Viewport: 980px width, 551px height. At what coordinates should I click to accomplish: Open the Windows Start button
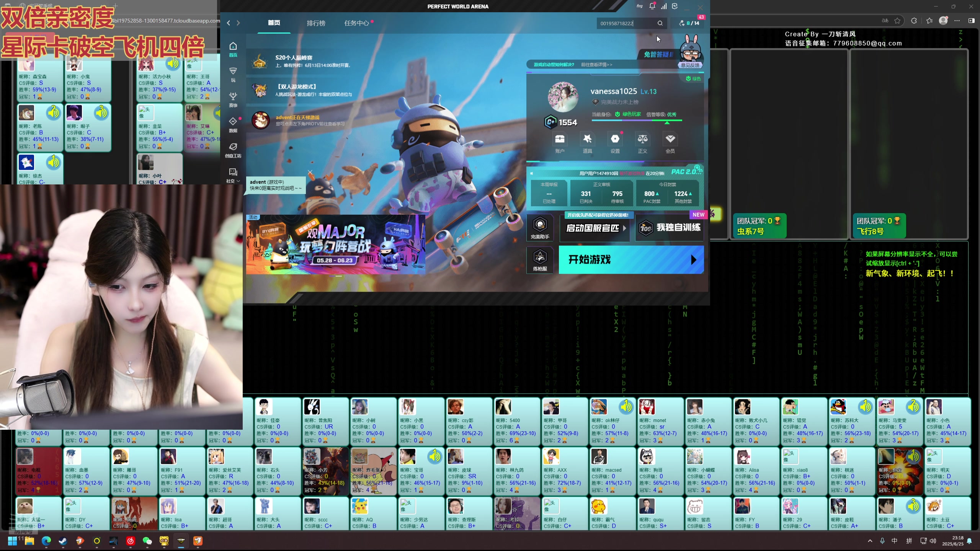12,541
